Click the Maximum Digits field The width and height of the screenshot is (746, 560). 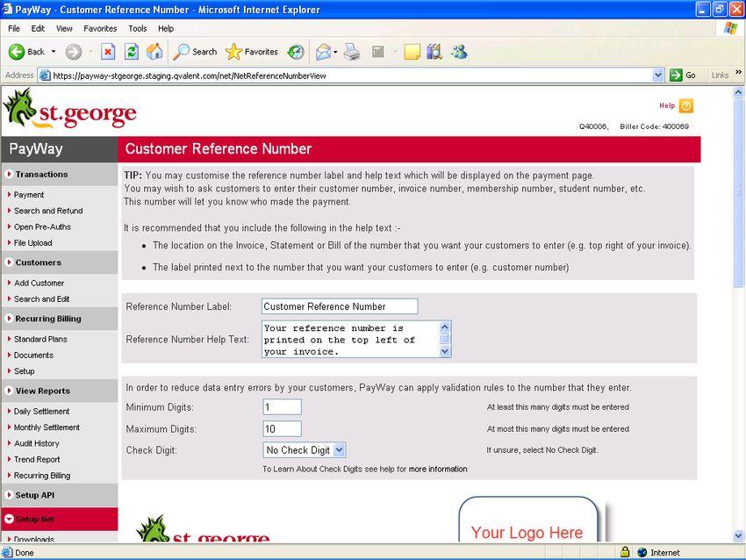(x=282, y=428)
